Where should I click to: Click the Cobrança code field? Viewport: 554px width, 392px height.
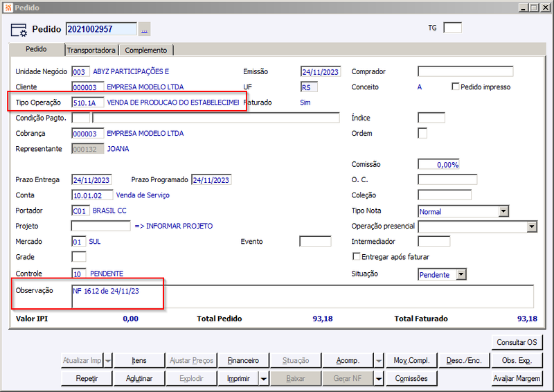[x=88, y=134]
